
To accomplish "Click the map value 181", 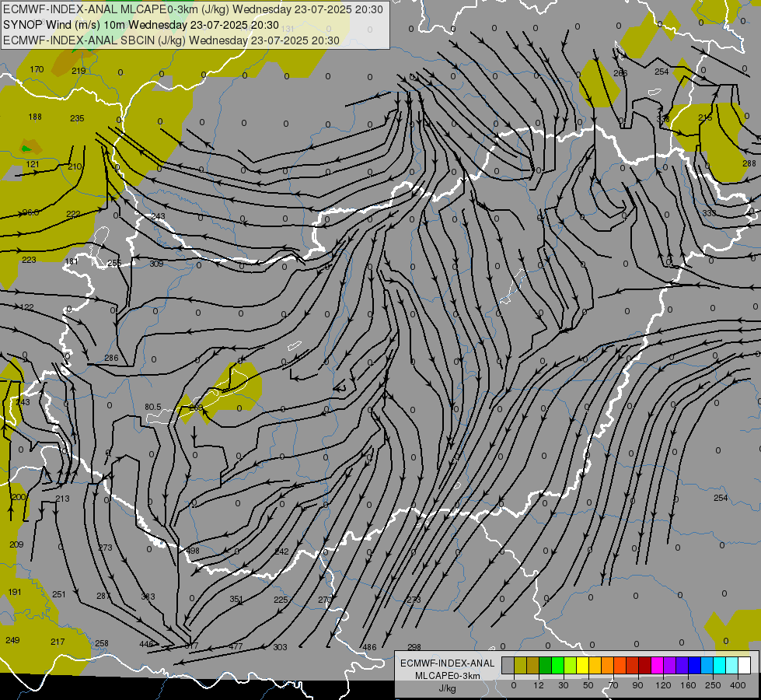I will (72, 261).
